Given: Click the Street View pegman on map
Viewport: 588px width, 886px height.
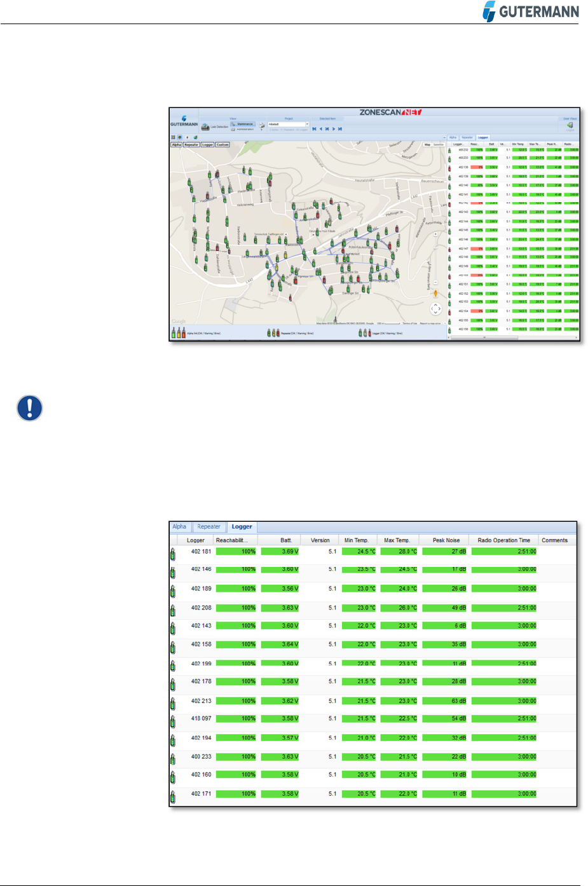Looking at the screenshot, I should tap(435, 293).
